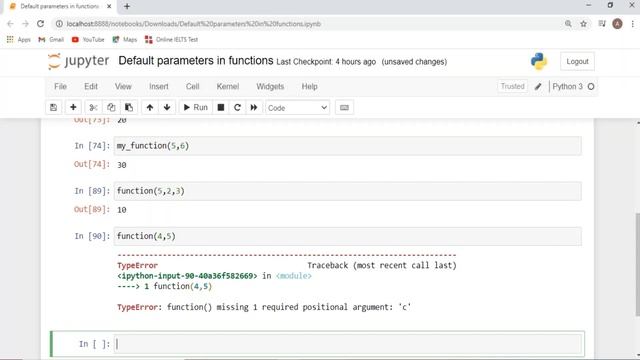This screenshot has height=360, width=640.
Task: Open the Insert menu
Action: point(159,87)
